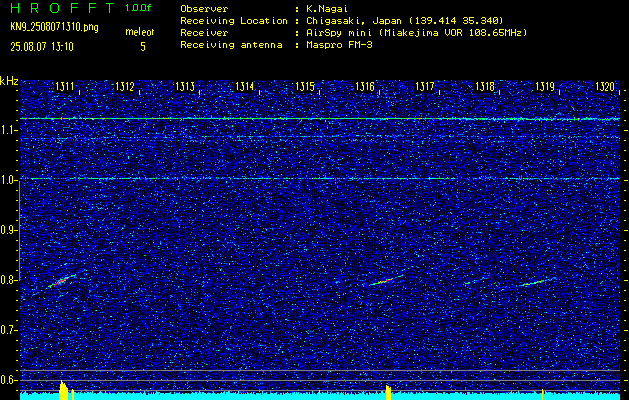Click the 1313 time marker
629x400 pixels.
pyautogui.click(x=185, y=86)
